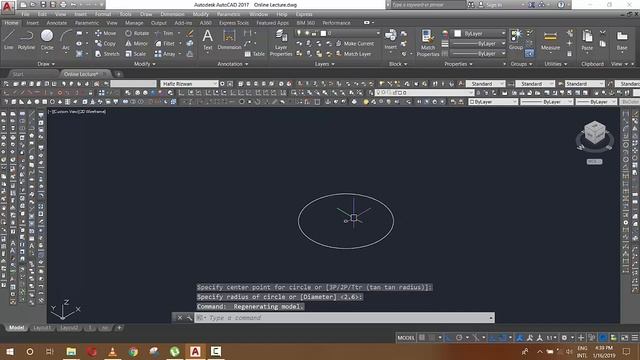Click the Copy tool
Image resolution: width=640 pixels, height=360 pixels.
click(105, 43)
